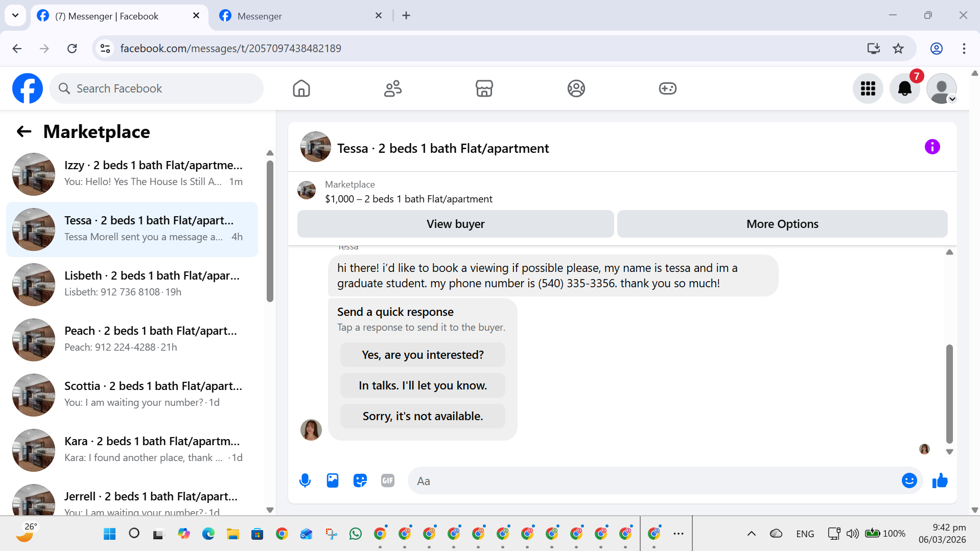Send quick response 'Yes, are you interested?'
This screenshot has height=551, width=980.
tap(423, 355)
